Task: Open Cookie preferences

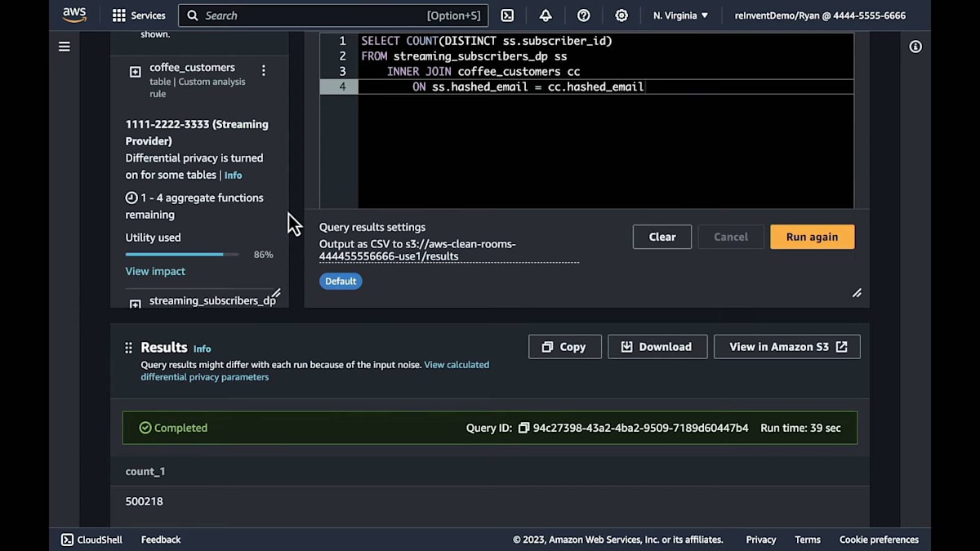Action: coord(879,540)
